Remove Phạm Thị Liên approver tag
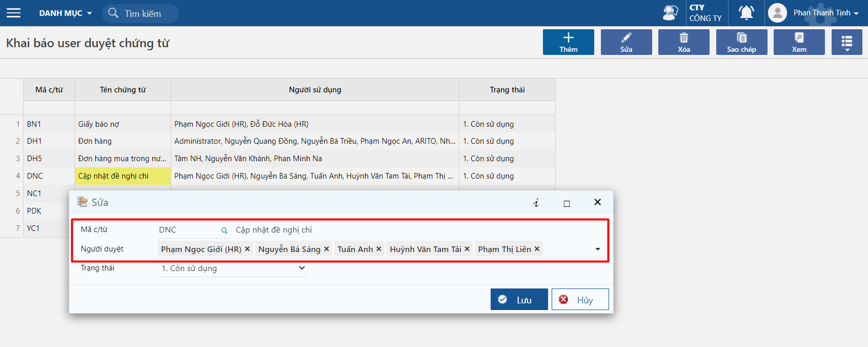The image size is (868, 347). (x=537, y=249)
